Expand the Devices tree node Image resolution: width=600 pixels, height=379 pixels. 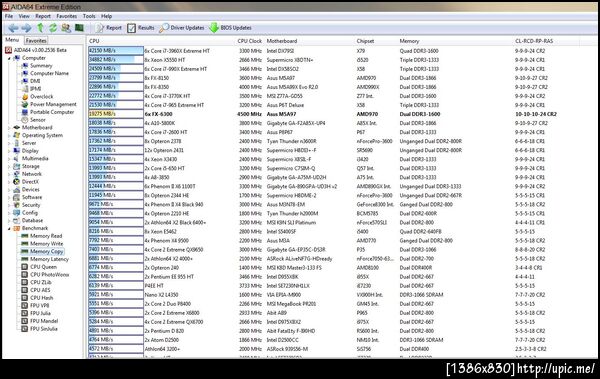(x=9, y=190)
